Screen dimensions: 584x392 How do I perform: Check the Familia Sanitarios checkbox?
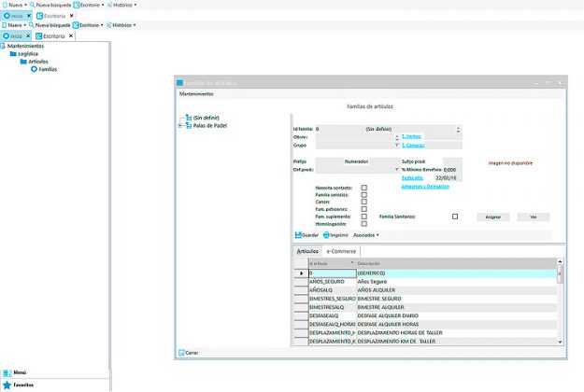(455, 217)
